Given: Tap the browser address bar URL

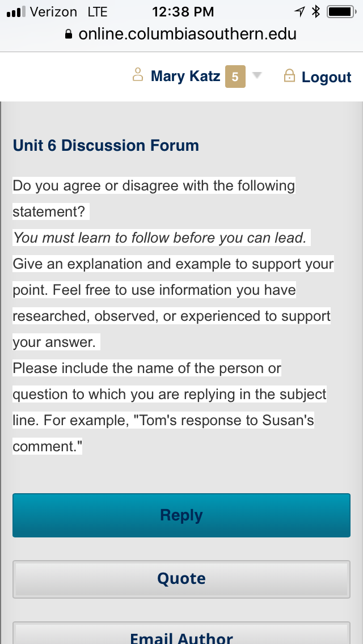Looking at the screenshot, I should tap(187, 33).
